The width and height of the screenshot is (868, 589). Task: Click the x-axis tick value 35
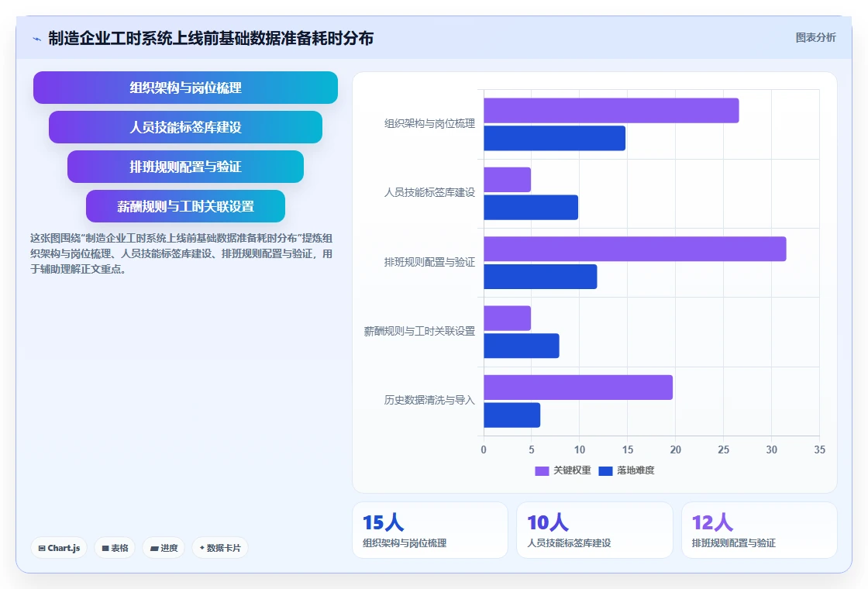[x=819, y=450]
